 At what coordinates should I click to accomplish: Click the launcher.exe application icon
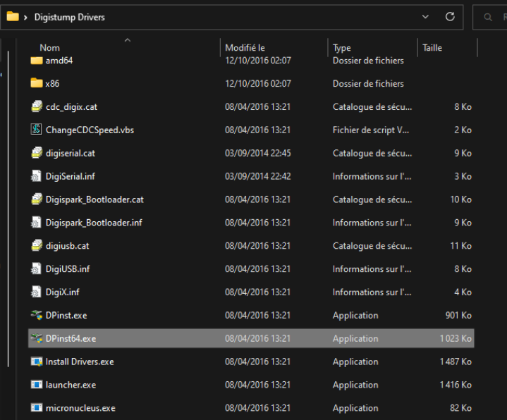pyautogui.click(x=37, y=385)
